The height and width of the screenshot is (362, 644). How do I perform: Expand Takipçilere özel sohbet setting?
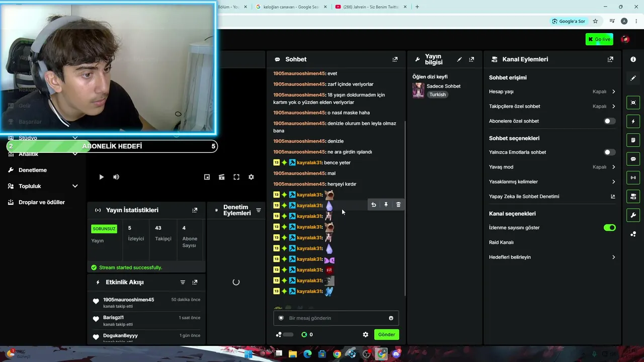(552, 107)
